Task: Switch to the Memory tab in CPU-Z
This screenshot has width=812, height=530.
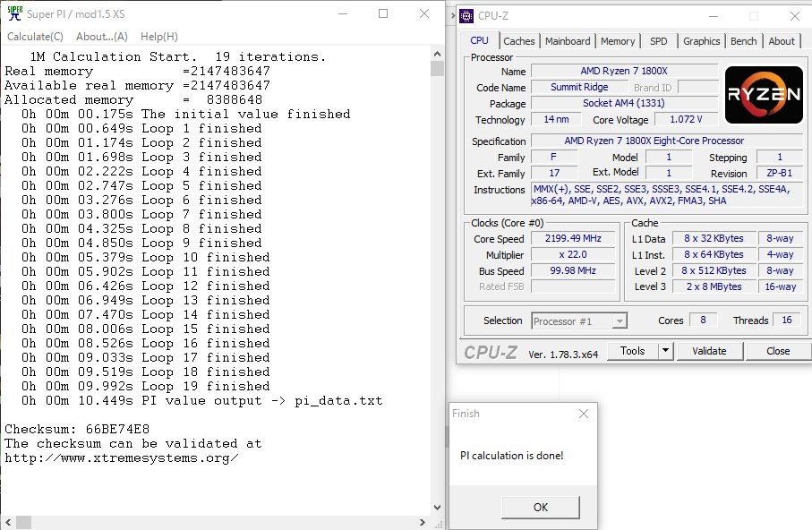Action: click(618, 41)
